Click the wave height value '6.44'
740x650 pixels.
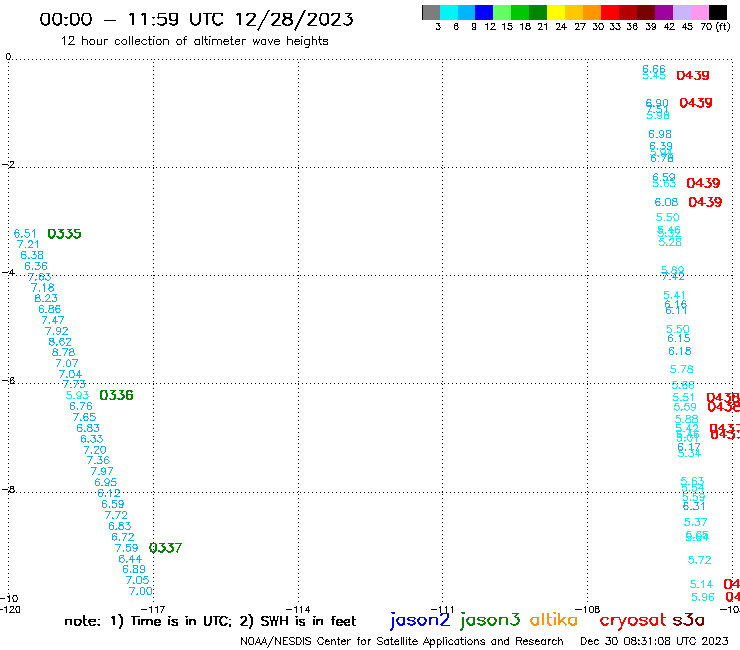coord(130,559)
